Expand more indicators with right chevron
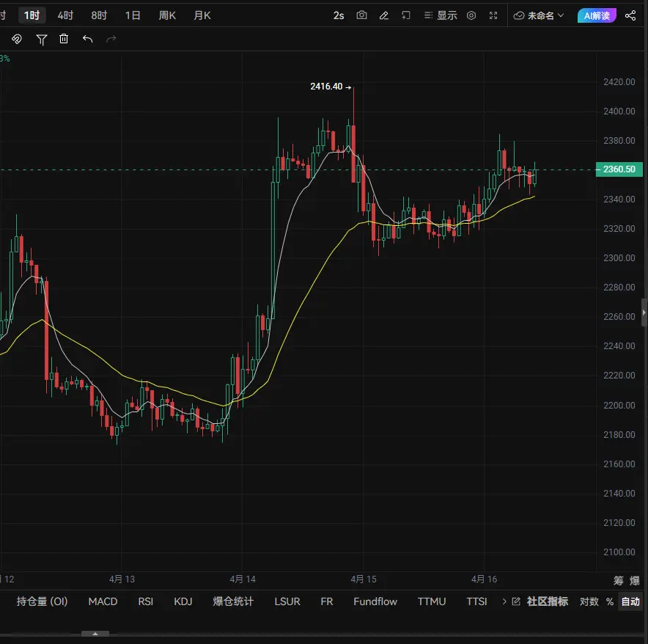Image resolution: width=648 pixels, height=644 pixels. pyautogui.click(x=504, y=601)
